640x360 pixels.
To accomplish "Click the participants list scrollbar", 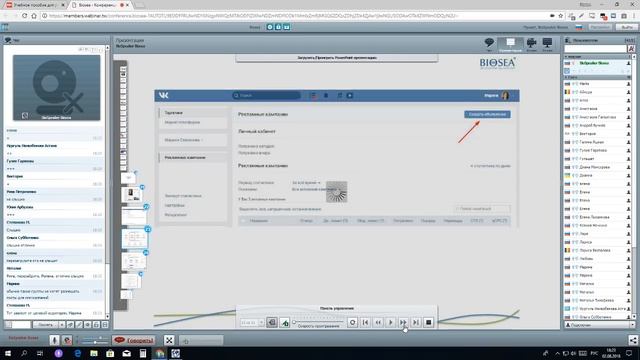I will coord(634,186).
